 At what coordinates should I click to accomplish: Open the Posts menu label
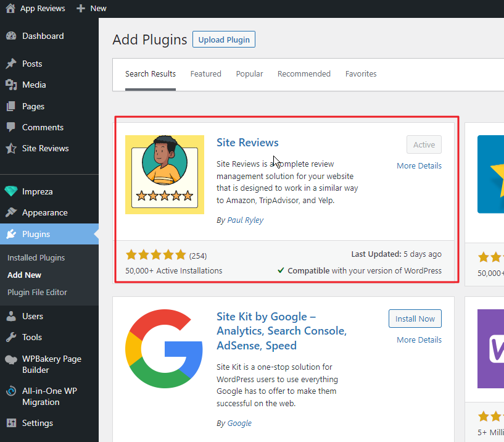pyautogui.click(x=32, y=64)
